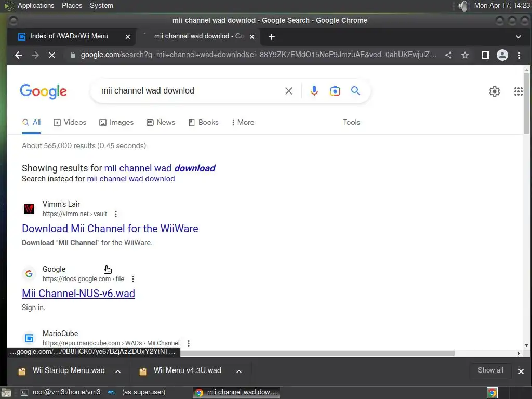Open Google quick settings gear

(x=495, y=91)
